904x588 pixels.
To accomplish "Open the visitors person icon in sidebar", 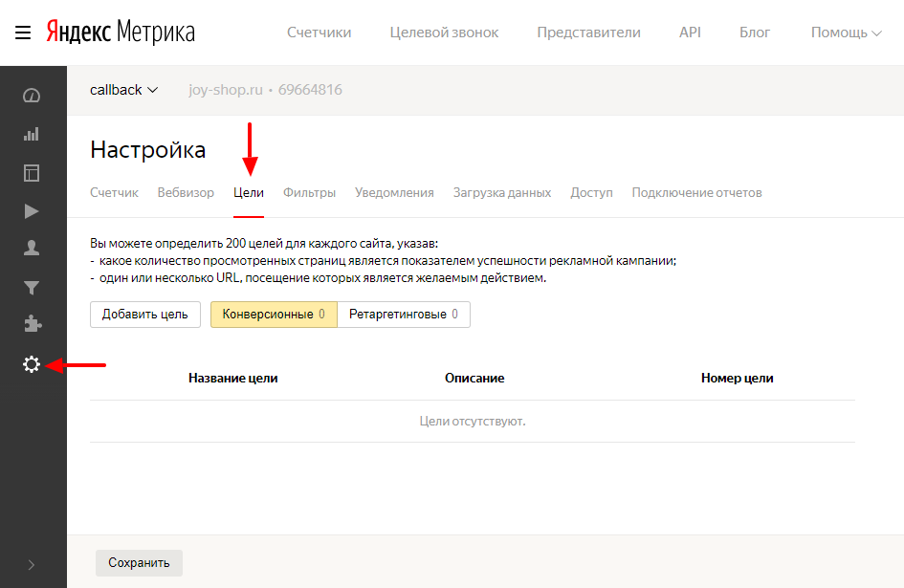I will click(32, 249).
